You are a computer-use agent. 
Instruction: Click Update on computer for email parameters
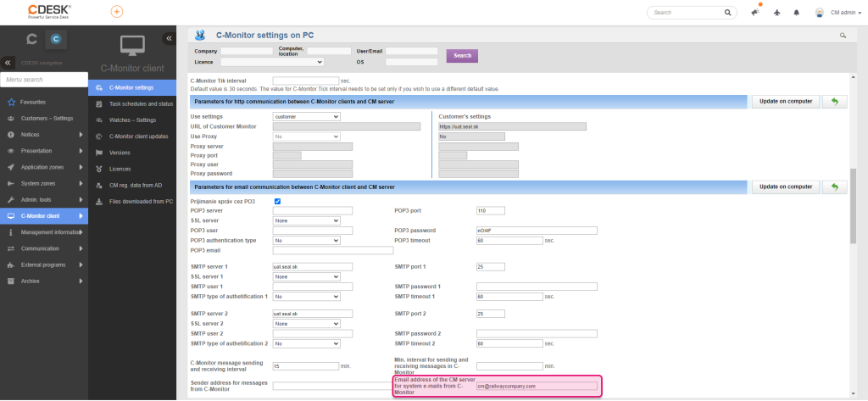pos(786,187)
